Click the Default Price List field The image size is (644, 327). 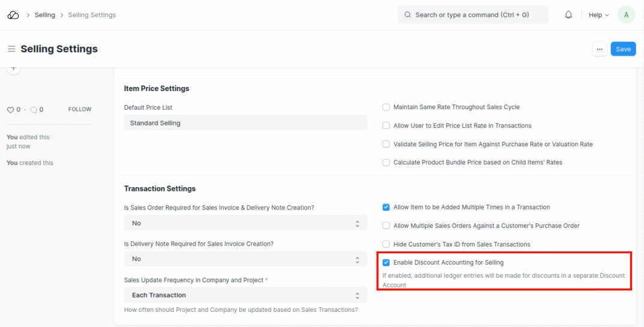[x=245, y=123]
